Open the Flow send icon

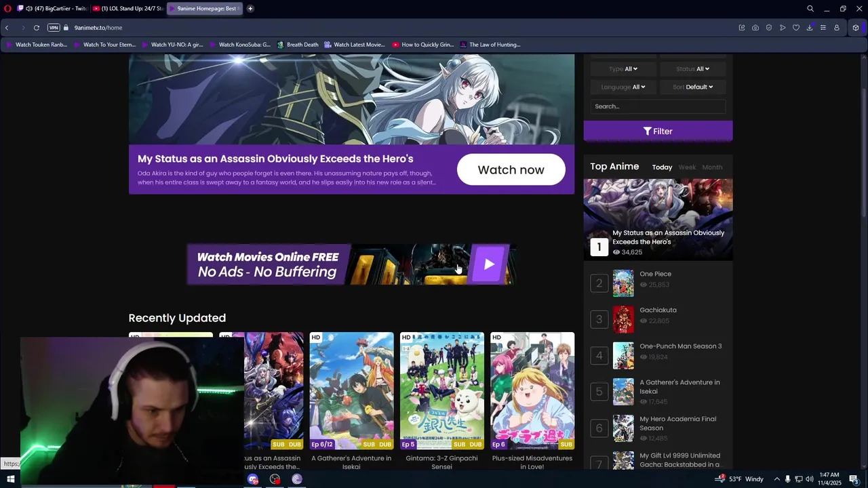[783, 28]
